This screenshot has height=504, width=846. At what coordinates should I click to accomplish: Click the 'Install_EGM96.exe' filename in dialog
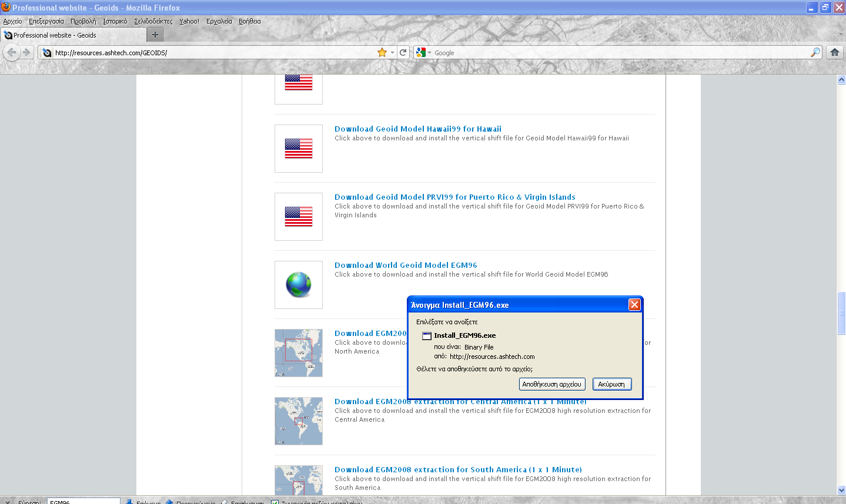(464, 335)
